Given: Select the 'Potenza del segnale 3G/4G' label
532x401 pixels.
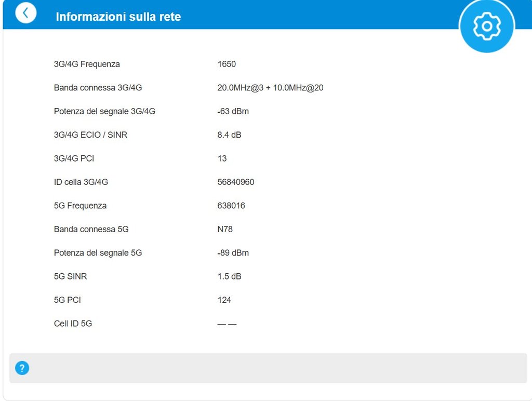Looking at the screenshot, I should 104,111.
